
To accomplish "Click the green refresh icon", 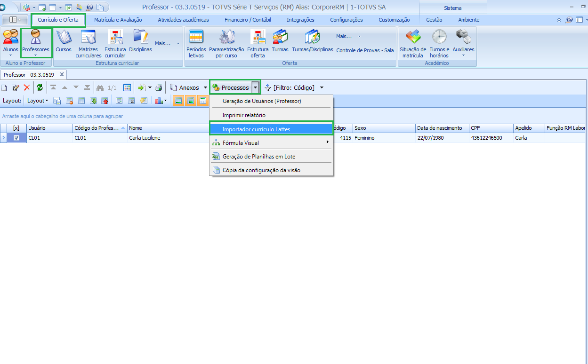I will point(40,87).
